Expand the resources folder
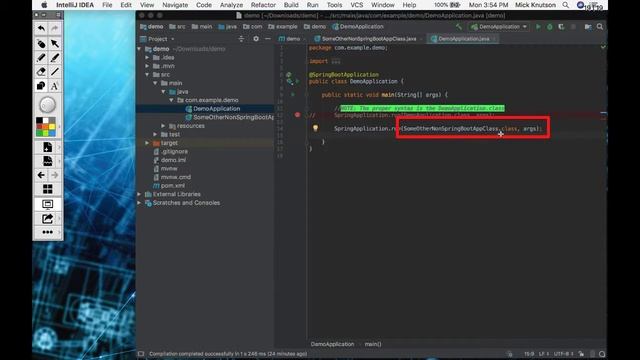Screen dimensions: 640x360 coord(163,126)
